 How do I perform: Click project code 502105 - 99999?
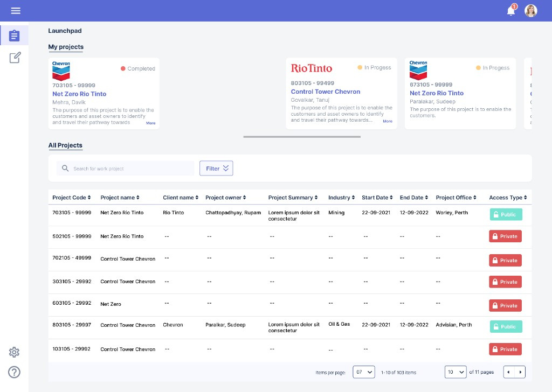(72, 236)
